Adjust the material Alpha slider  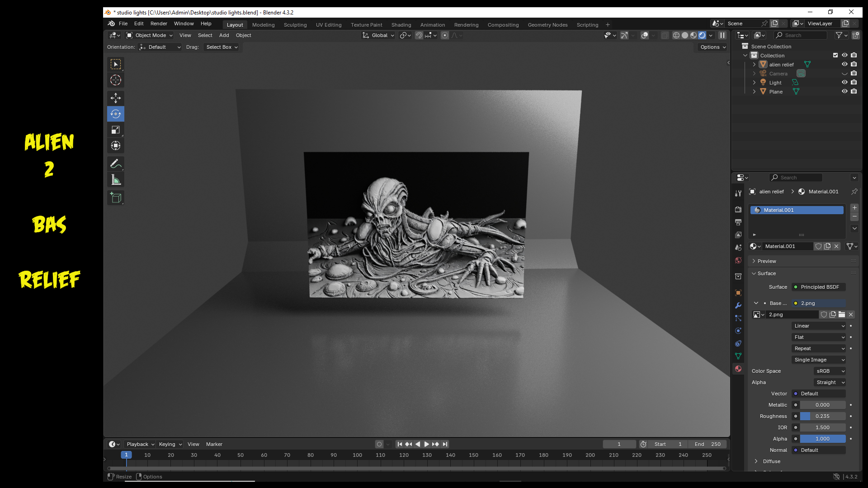click(822, 439)
